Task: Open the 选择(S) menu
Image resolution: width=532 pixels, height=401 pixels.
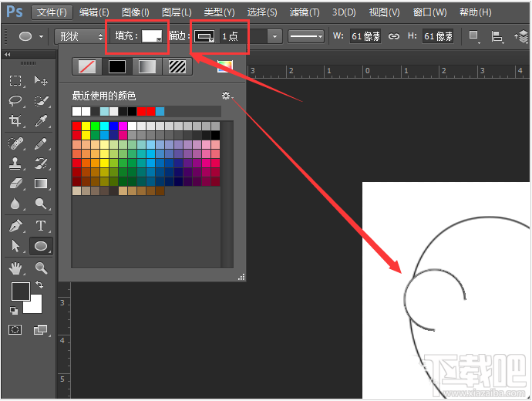Action: click(262, 12)
